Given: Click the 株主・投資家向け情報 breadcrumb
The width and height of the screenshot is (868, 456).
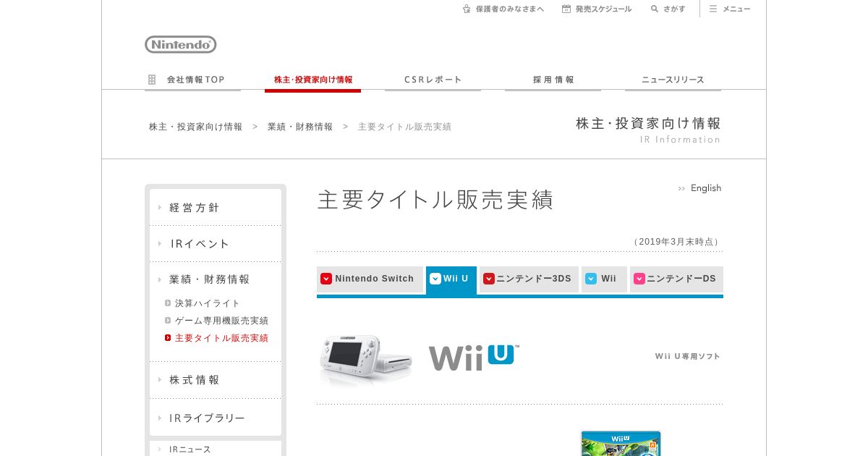Looking at the screenshot, I should (x=196, y=127).
